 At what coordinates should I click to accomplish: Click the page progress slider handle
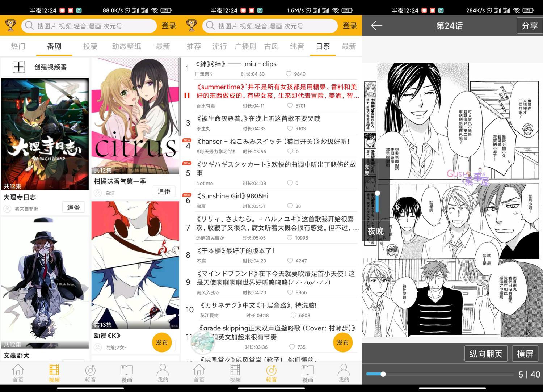(x=383, y=374)
